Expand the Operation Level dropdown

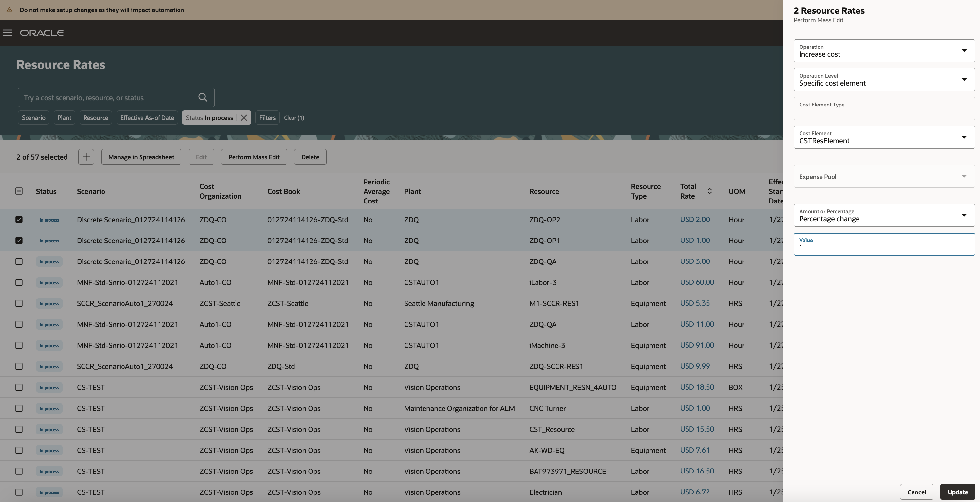[x=964, y=80]
